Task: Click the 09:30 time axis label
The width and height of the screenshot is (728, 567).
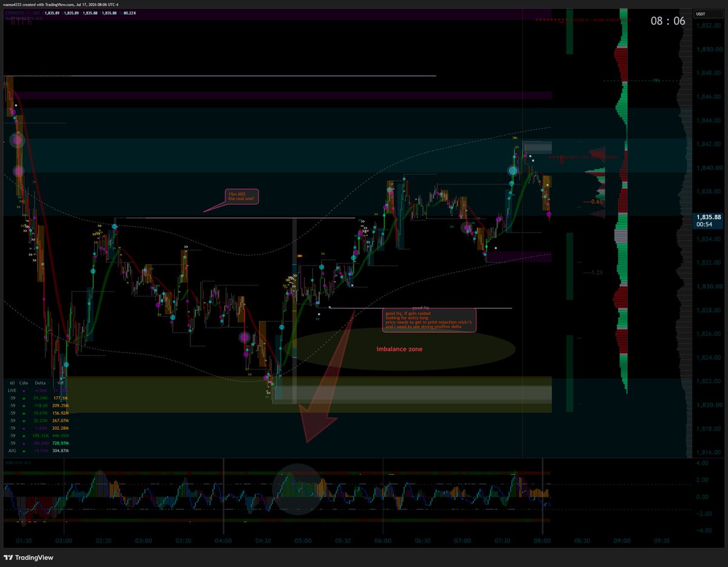Action: (662, 540)
